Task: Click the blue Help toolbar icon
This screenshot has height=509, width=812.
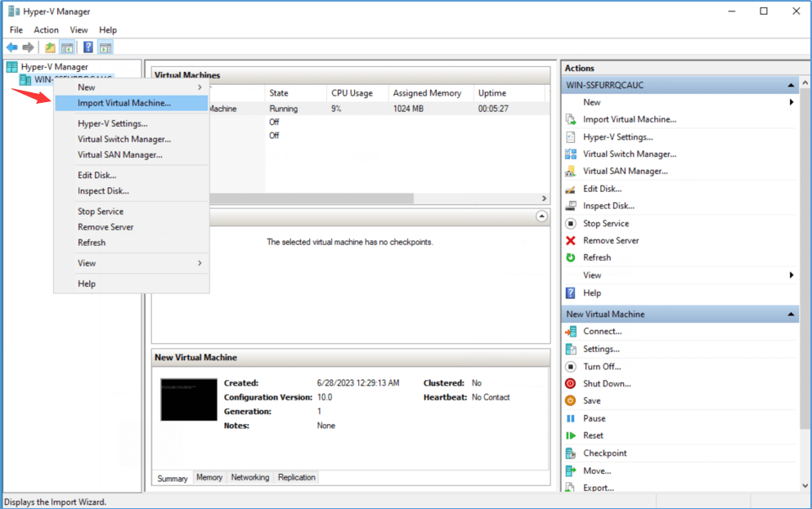Action: [87, 47]
